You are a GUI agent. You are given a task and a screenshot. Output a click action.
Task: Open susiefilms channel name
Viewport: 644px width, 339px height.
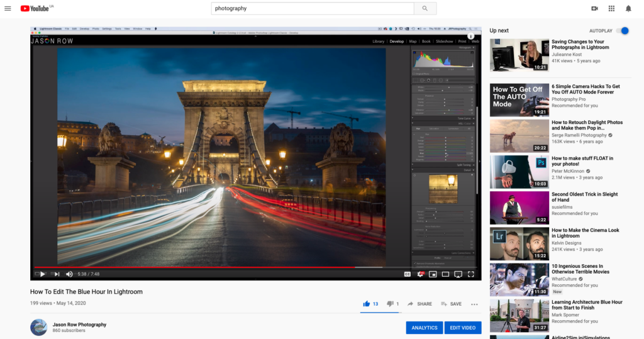click(x=562, y=207)
